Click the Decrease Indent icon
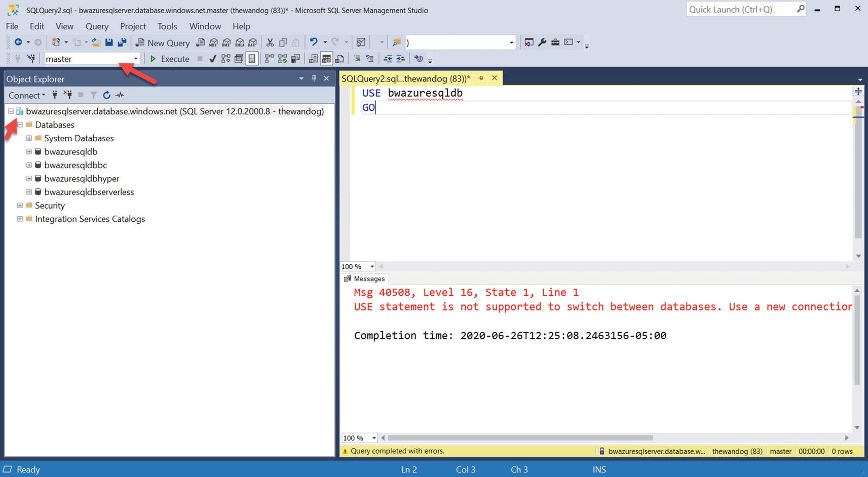 pyautogui.click(x=388, y=59)
